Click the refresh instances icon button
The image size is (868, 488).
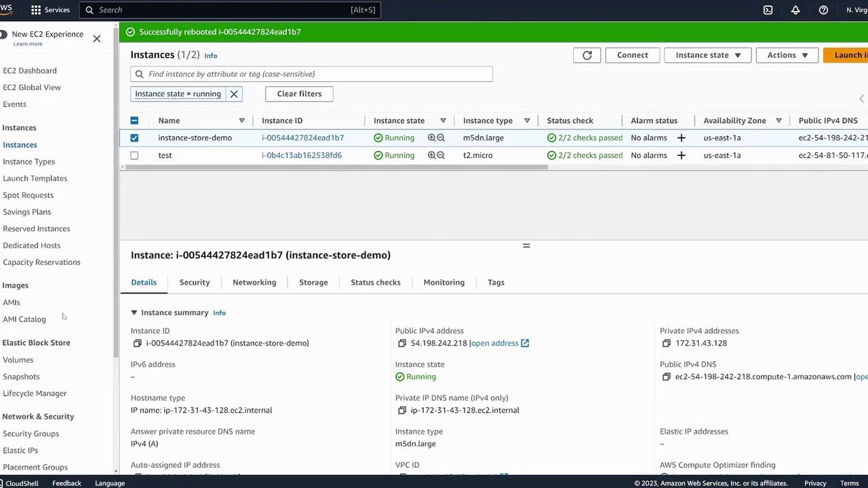(x=587, y=56)
